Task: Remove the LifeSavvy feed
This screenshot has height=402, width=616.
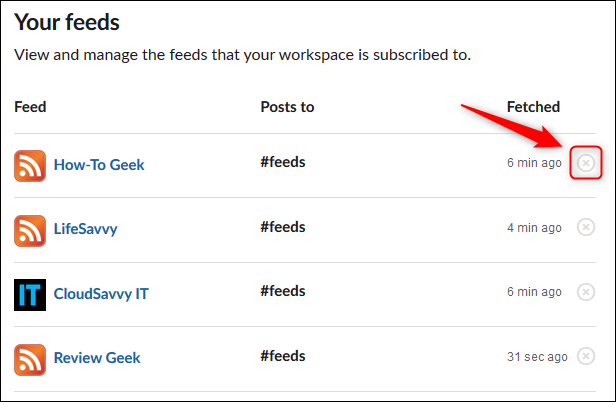Action: pyautogui.click(x=586, y=227)
